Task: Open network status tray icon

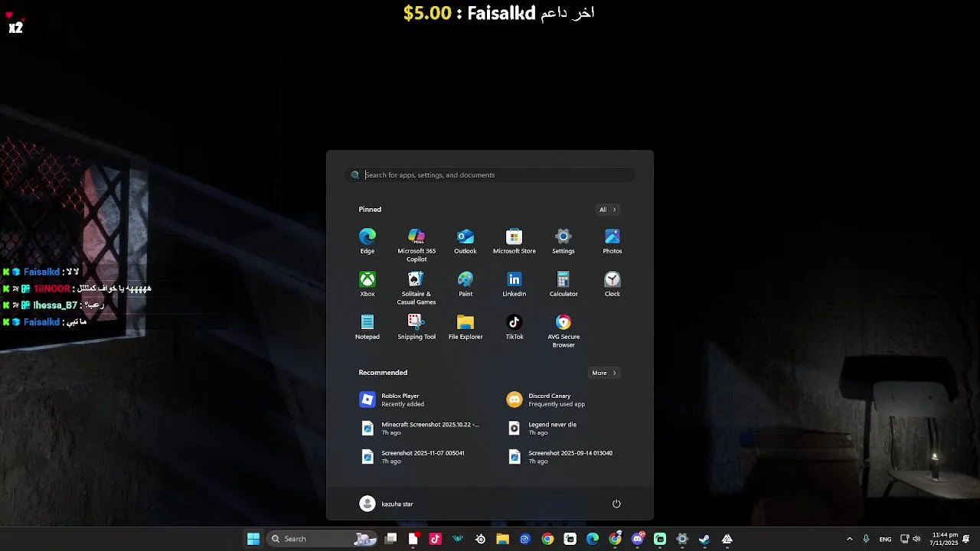Action: coord(904,539)
